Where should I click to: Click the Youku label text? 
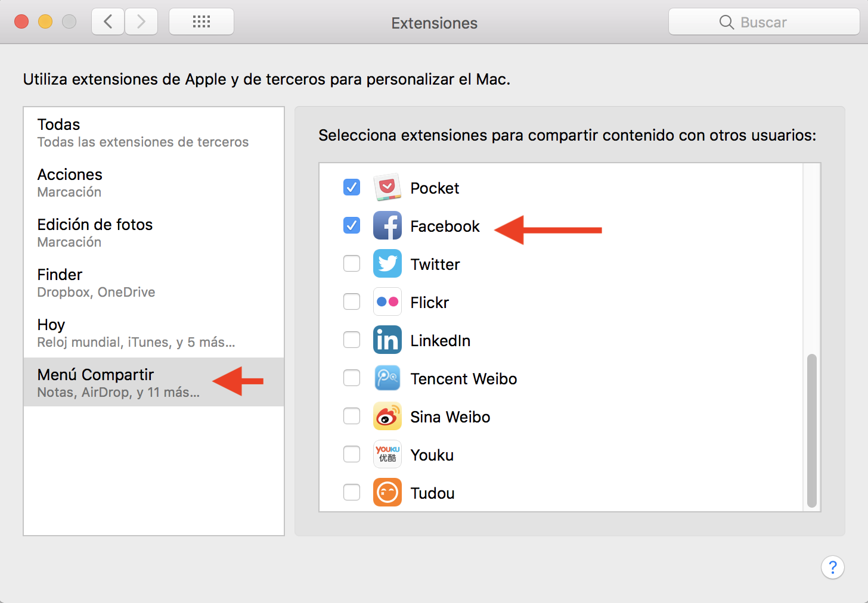tap(432, 455)
